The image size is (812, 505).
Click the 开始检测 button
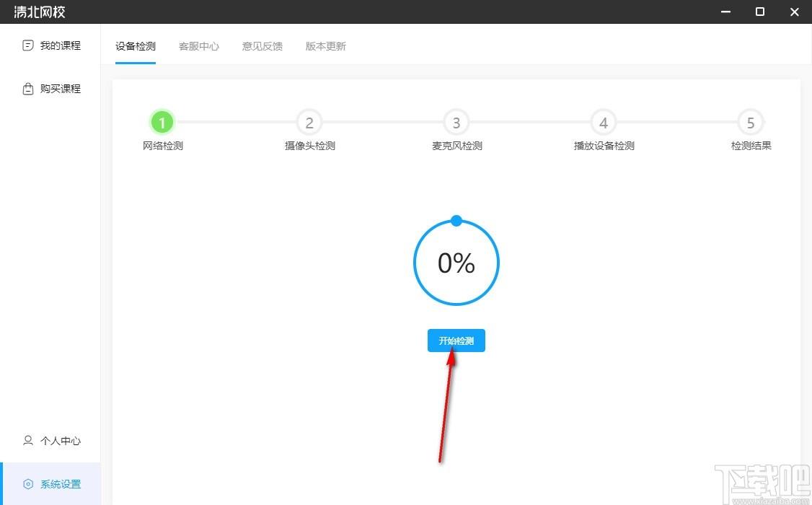[456, 341]
